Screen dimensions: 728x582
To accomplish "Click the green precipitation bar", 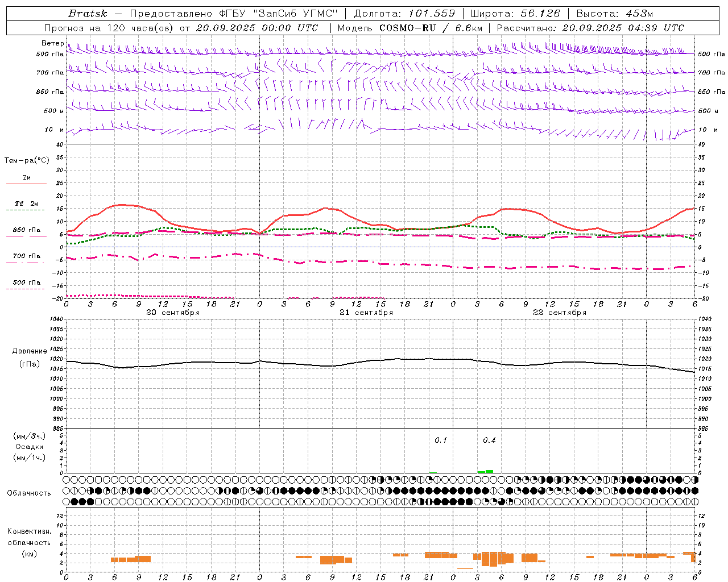I will [x=485, y=471].
